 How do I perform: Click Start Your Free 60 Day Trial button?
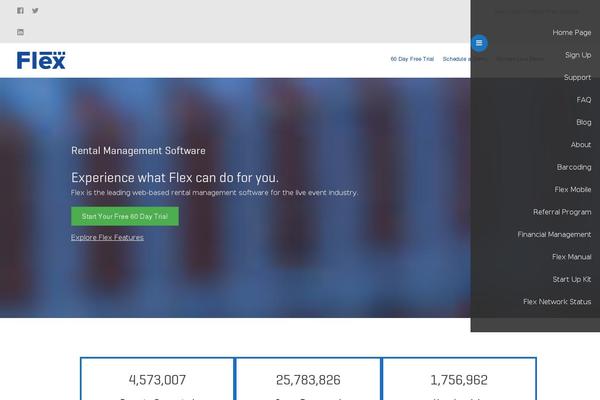click(125, 216)
